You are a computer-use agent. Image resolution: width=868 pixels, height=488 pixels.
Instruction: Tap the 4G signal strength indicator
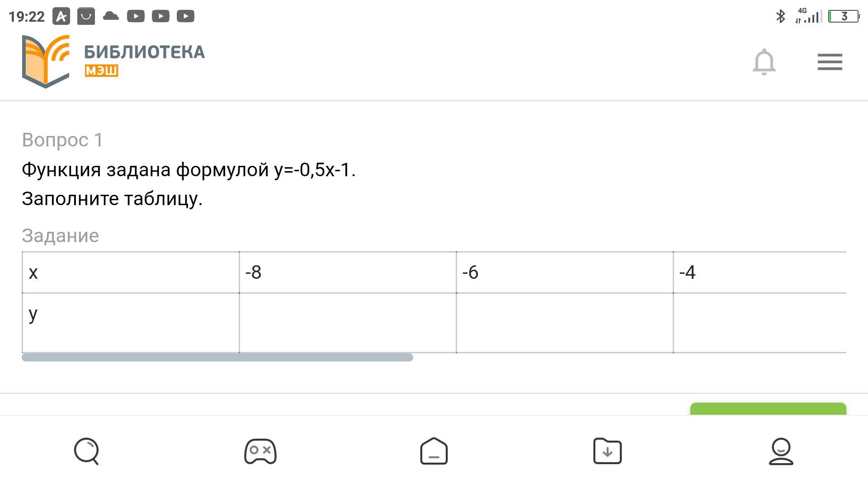tap(807, 17)
